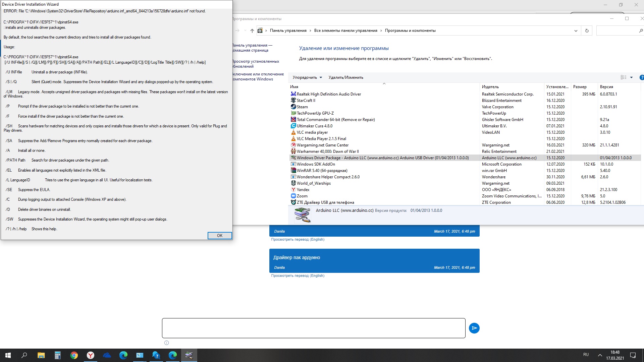
Task: Select VLC media player entry
Action: (465, 132)
